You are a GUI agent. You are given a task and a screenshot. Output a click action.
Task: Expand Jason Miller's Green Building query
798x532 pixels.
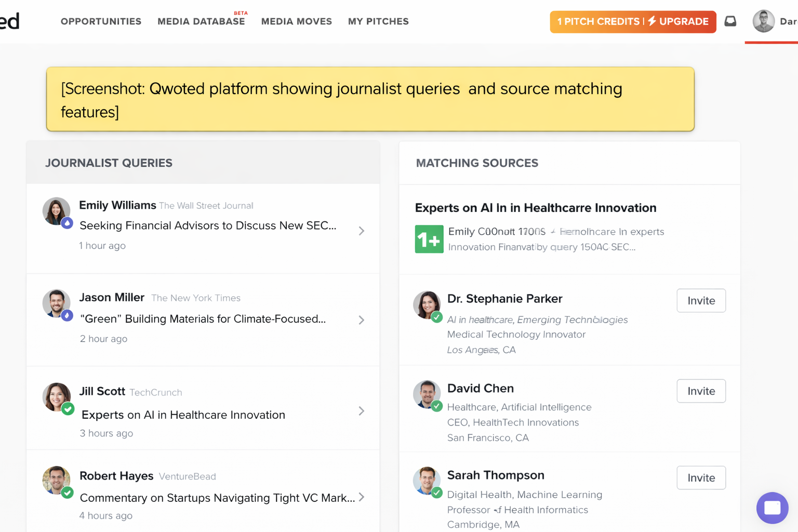[362, 320]
